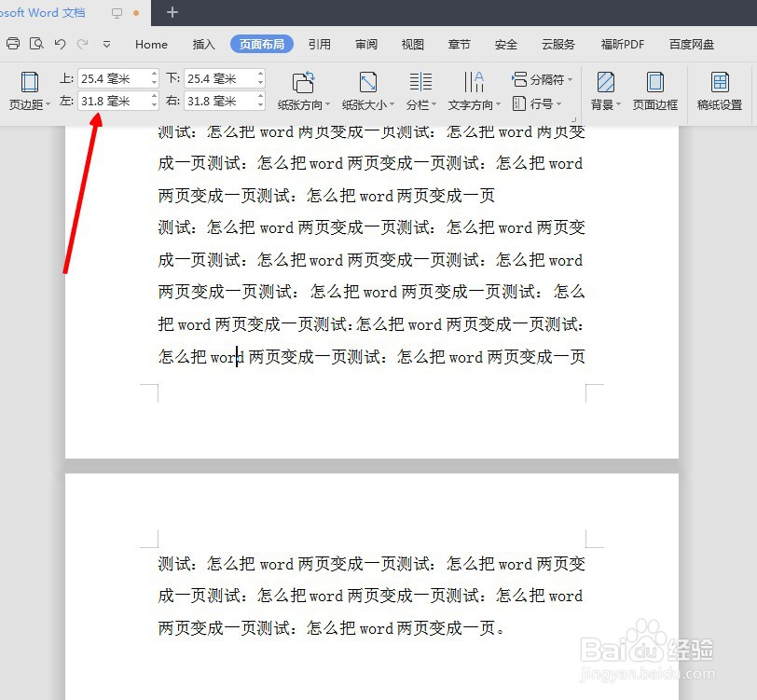
Task: Open the 引用 tab
Action: (x=320, y=45)
